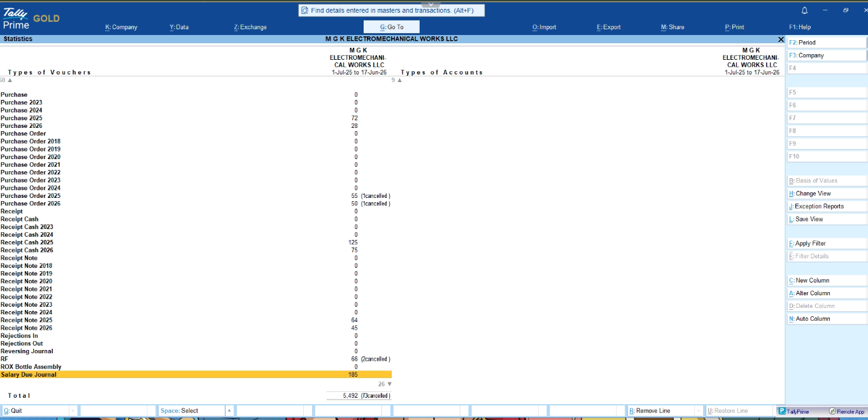Select the Receipt Note 2018 row
Viewport: 868px width, 420px height.
pos(196,266)
